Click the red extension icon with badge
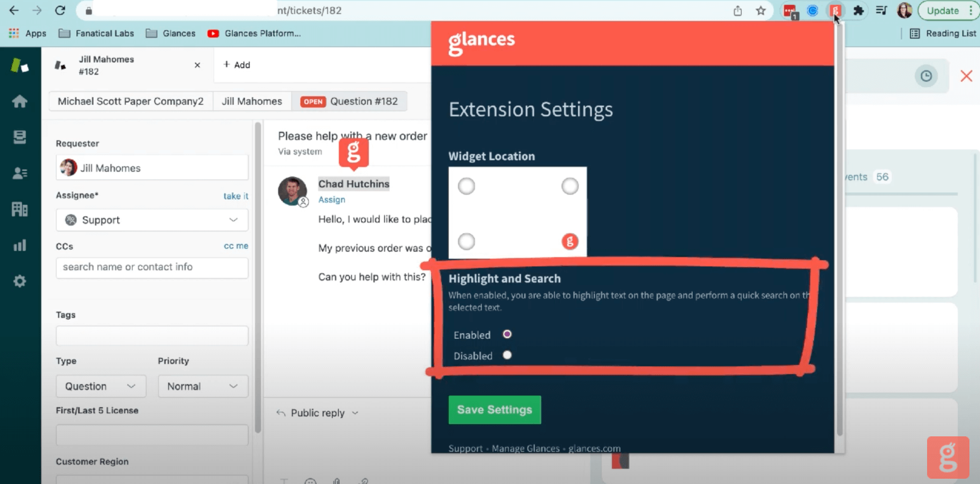Viewport: 980px width, 484px height. [790, 11]
